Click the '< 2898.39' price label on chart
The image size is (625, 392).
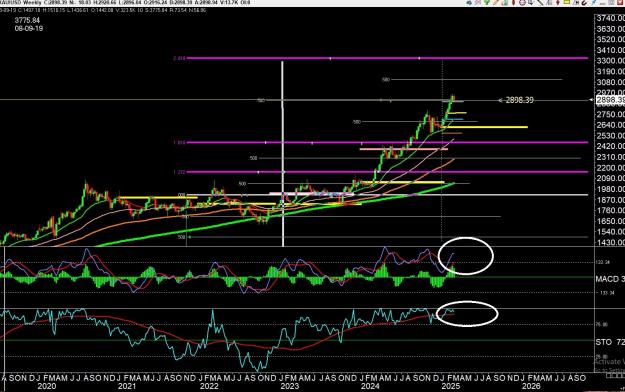coord(516,100)
